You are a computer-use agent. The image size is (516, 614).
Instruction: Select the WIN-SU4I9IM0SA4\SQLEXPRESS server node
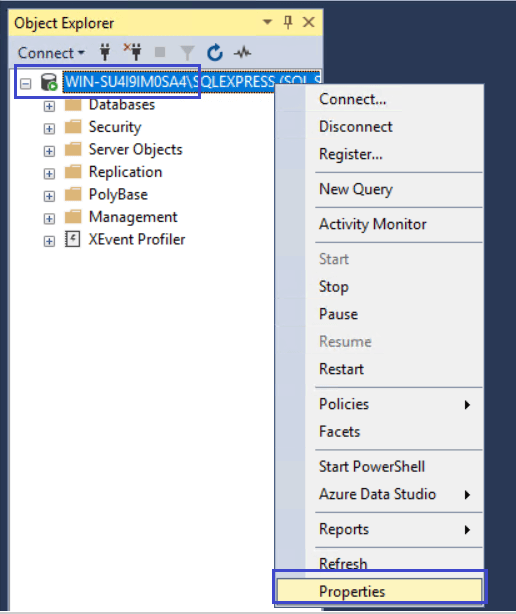192,82
